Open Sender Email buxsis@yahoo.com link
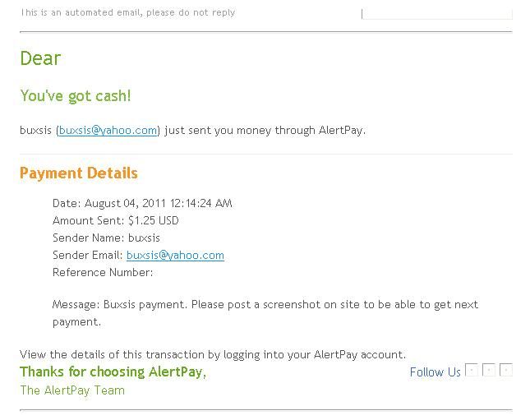 tap(175, 255)
